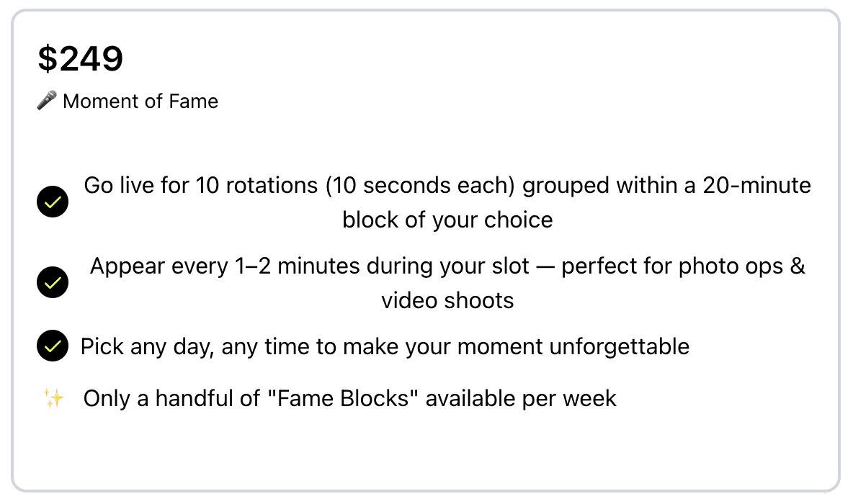Click the sparkles icon beside Only a handful
The image size is (853, 504).
tap(53, 398)
